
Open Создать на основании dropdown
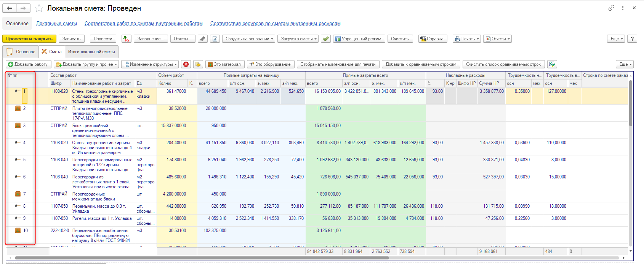tap(249, 39)
